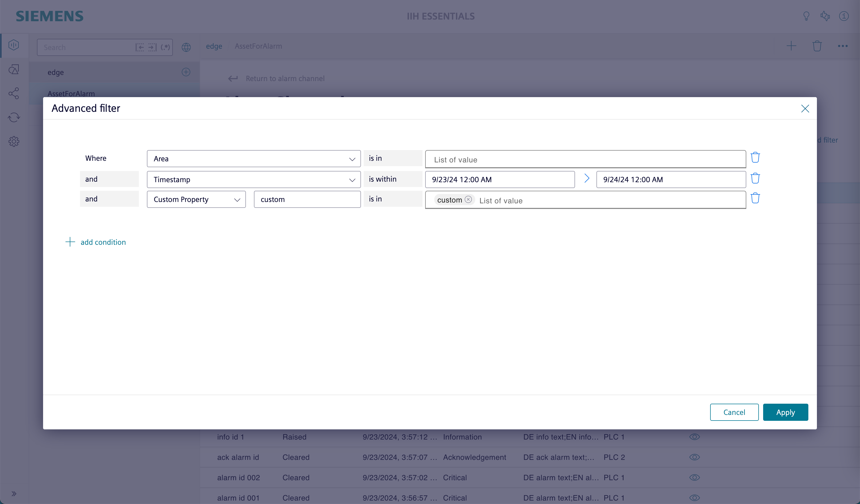Open the lightbulb tips icon in header
The height and width of the screenshot is (504, 860).
point(806,16)
